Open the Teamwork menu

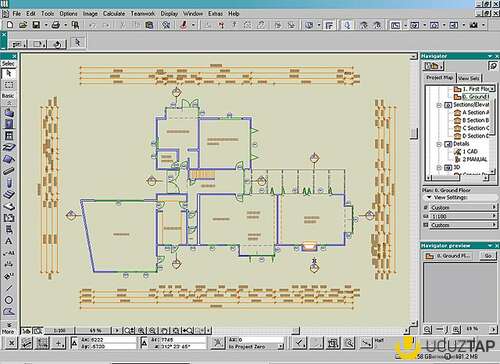[143, 14]
